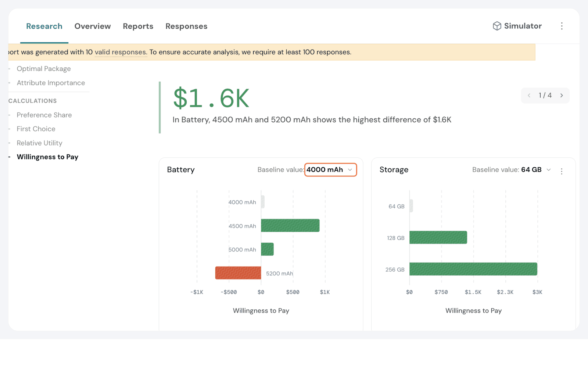Go to next insight arrow
Screen dimensions: 588x371
(x=562, y=96)
